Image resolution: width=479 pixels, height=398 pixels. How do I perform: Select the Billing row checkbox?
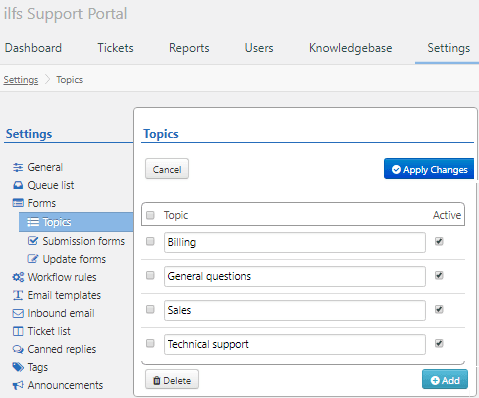click(x=150, y=241)
